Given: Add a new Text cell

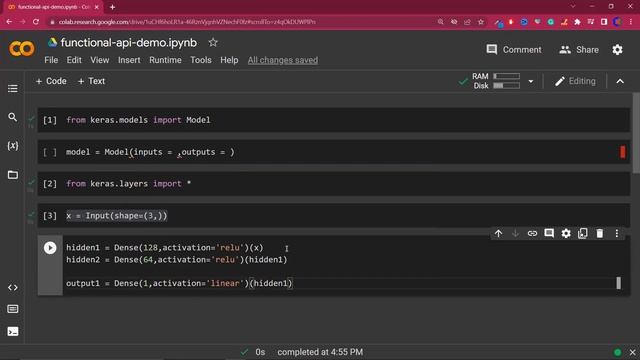Looking at the screenshot, I should click(x=91, y=81).
